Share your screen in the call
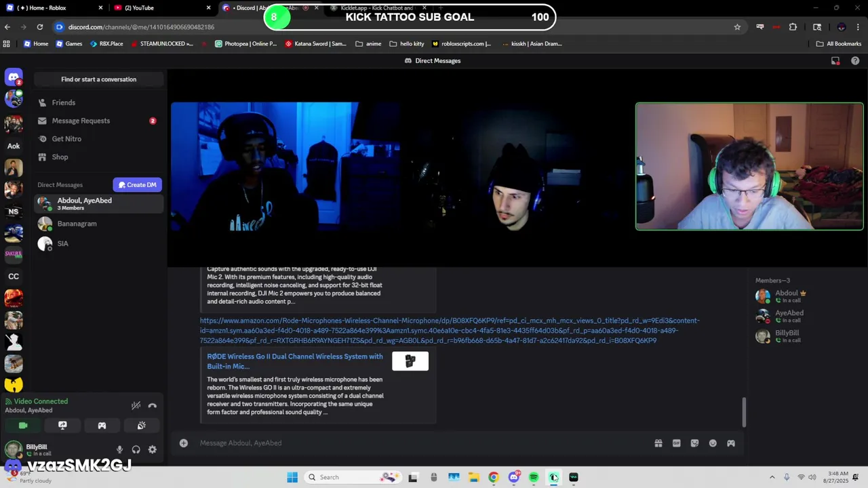The width and height of the screenshot is (868, 488). click(x=62, y=426)
